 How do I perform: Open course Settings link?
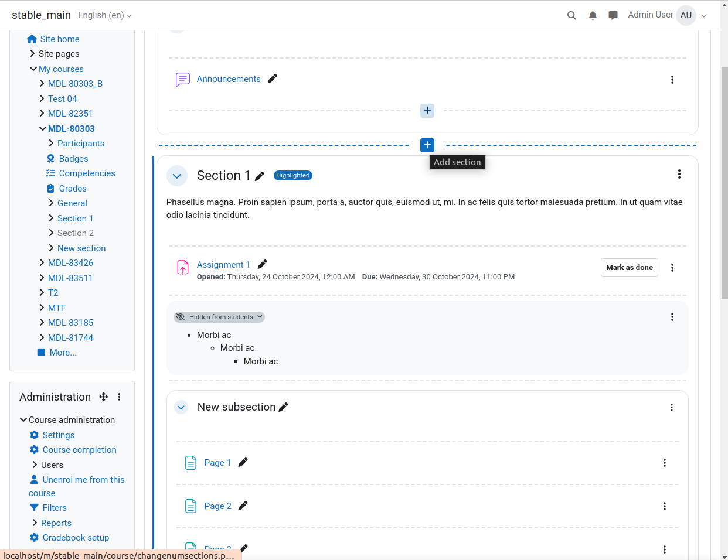coord(59,435)
